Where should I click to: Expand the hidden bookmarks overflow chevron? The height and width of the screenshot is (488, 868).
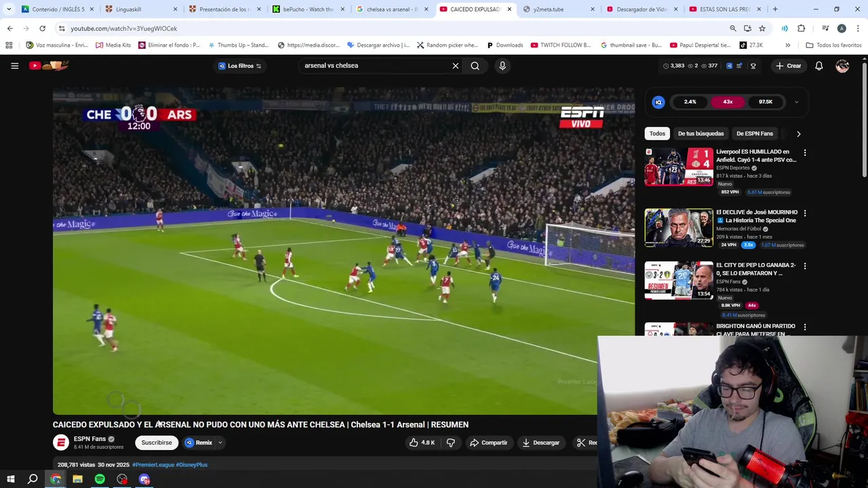[x=787, y=45]
